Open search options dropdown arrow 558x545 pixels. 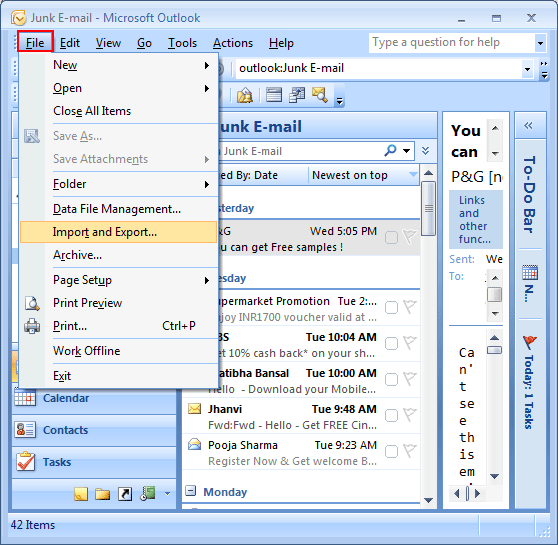pos(406,151)
